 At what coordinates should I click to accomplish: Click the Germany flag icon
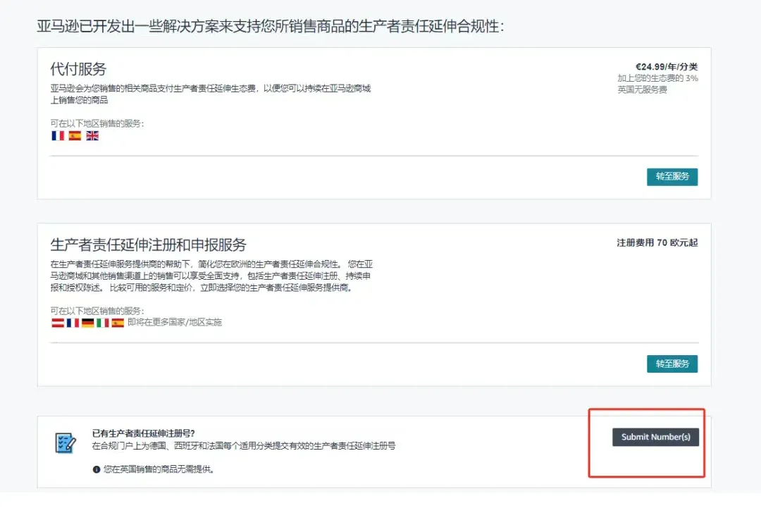coord(87,323)
